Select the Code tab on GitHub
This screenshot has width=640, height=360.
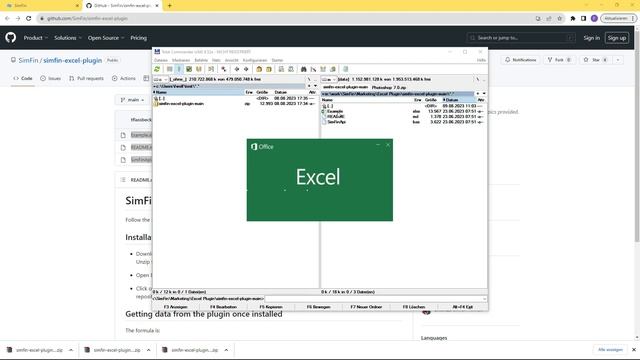point(23,78)
